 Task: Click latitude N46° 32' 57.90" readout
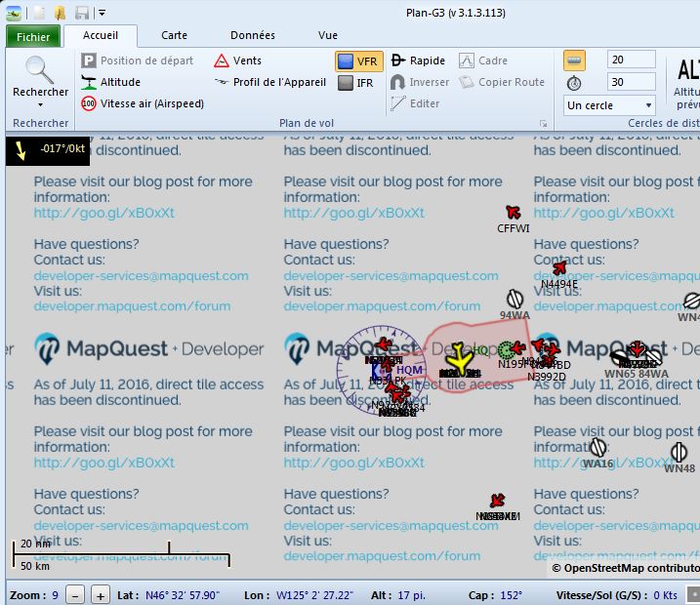(183, 595)
